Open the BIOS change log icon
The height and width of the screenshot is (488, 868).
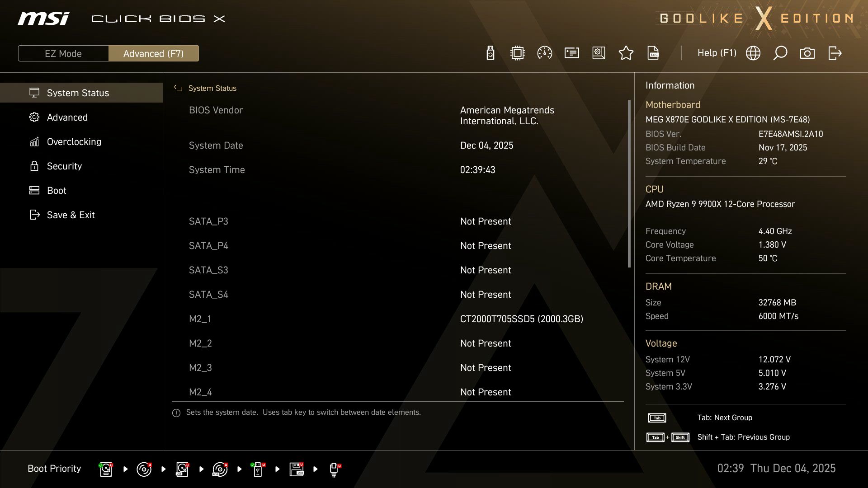(x=653, y=53)
